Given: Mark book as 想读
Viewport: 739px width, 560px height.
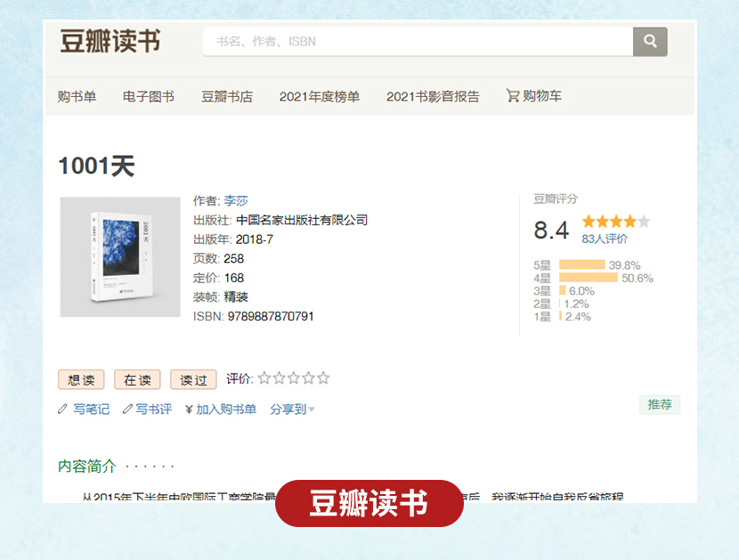Looking at the screenshot, I should [x=81, y=380].
